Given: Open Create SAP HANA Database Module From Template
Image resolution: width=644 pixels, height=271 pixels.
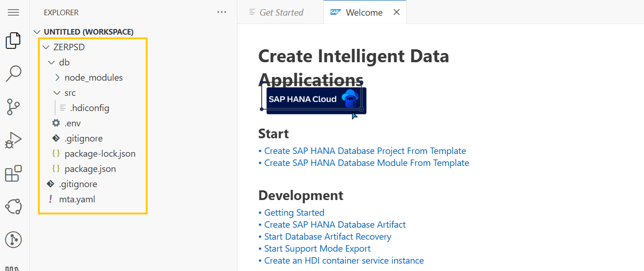Looking at the screenshot, I should pos(366,163).
